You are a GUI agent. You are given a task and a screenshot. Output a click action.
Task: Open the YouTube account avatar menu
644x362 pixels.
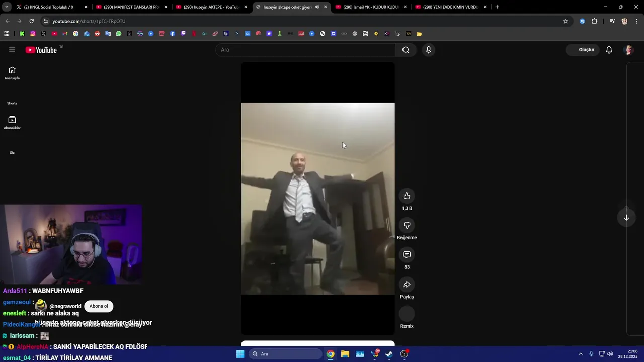(628, 50)
